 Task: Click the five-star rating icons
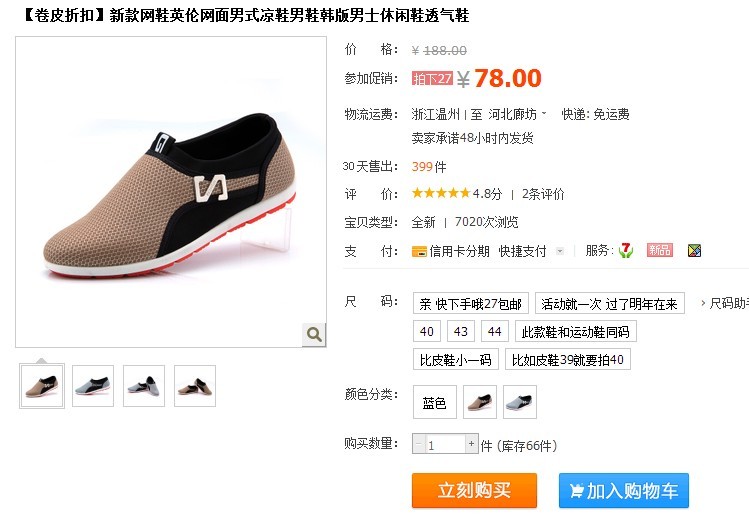coord(441,193)
